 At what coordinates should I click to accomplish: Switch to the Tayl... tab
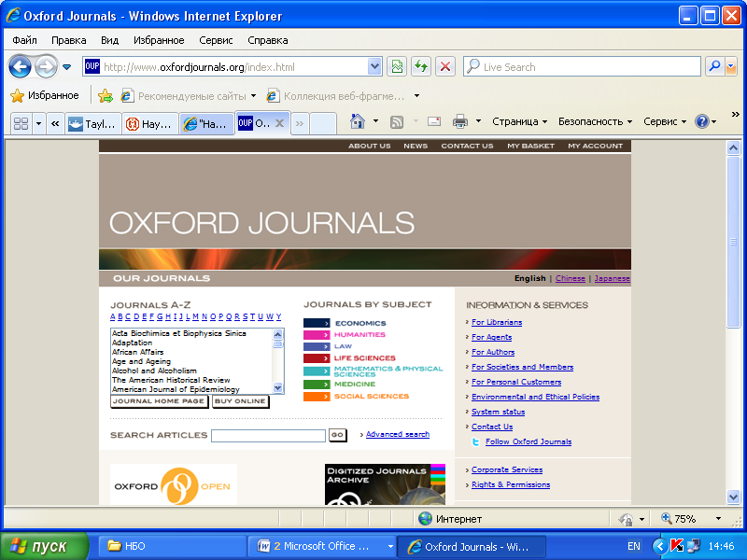(92, 124)
